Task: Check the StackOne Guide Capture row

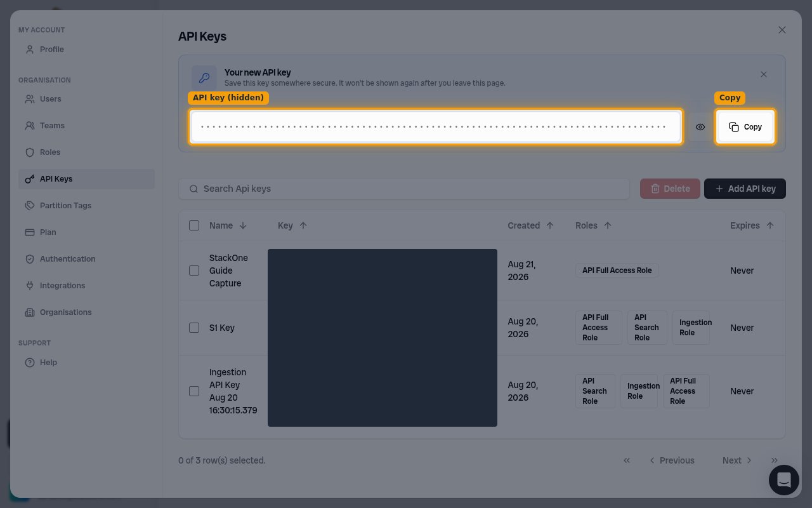Action: click(194, 271)
